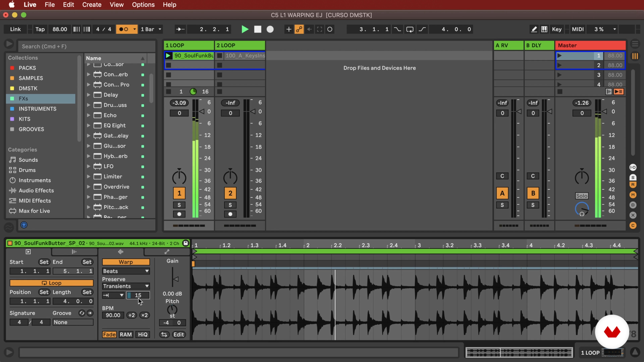
Task: Open the transient loop mode dropdown
Action: click(x=113, y=295)
